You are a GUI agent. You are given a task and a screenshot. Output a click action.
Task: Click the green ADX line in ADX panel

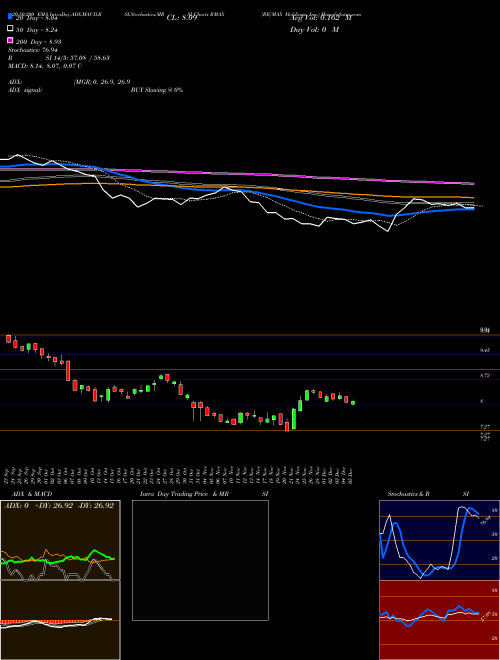(96, 552)
